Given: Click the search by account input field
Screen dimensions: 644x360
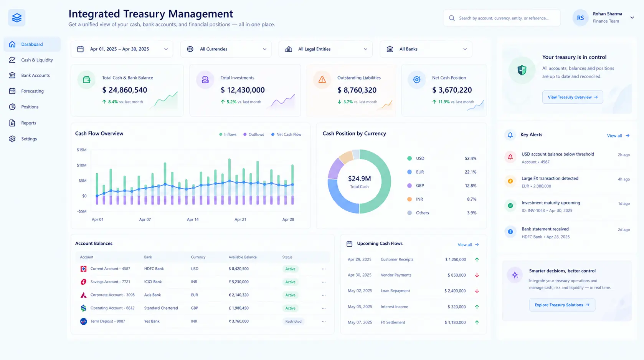Looking at the screenshot, I should 502,18.
